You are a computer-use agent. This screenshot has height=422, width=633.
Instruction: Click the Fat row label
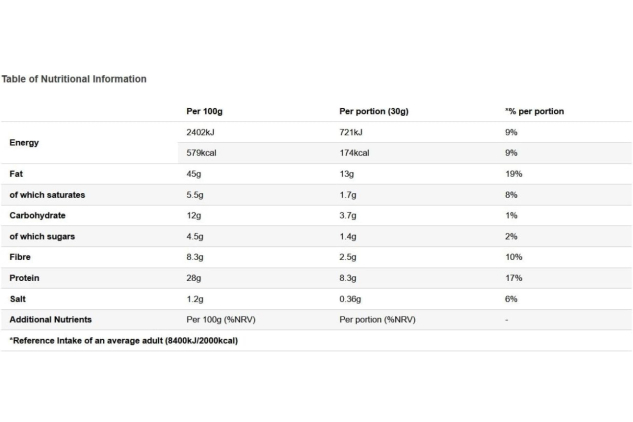pos(16,174)
